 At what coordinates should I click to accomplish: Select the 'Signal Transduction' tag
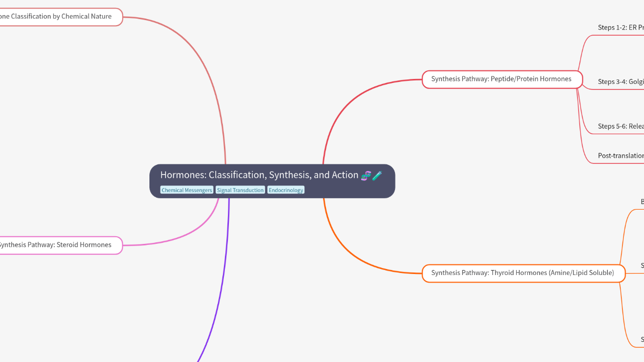(240, 190)
